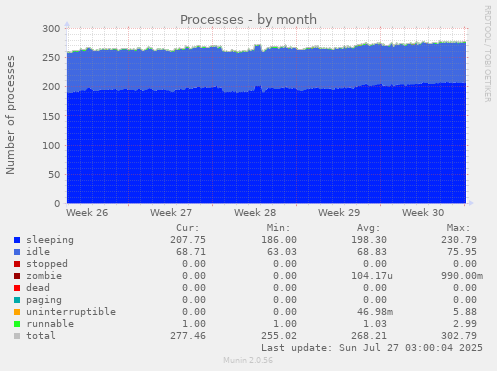Select the 'sleeping' legend label
This screenshot has height=371, width=497.
50,240
